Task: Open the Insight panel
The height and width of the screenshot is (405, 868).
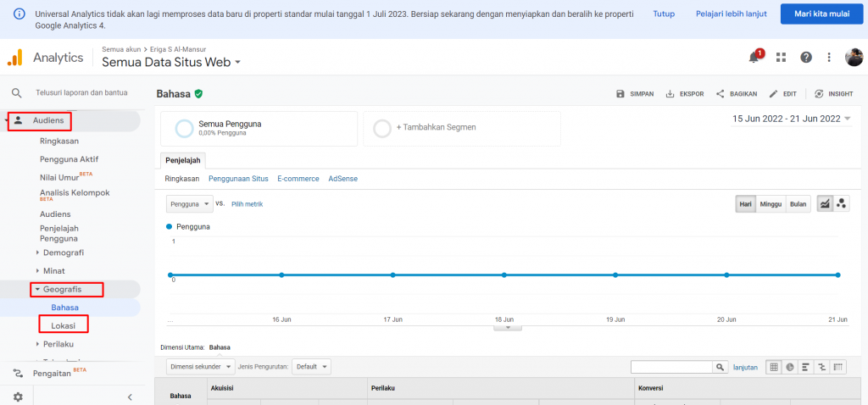Action: [x=834, y=94]
